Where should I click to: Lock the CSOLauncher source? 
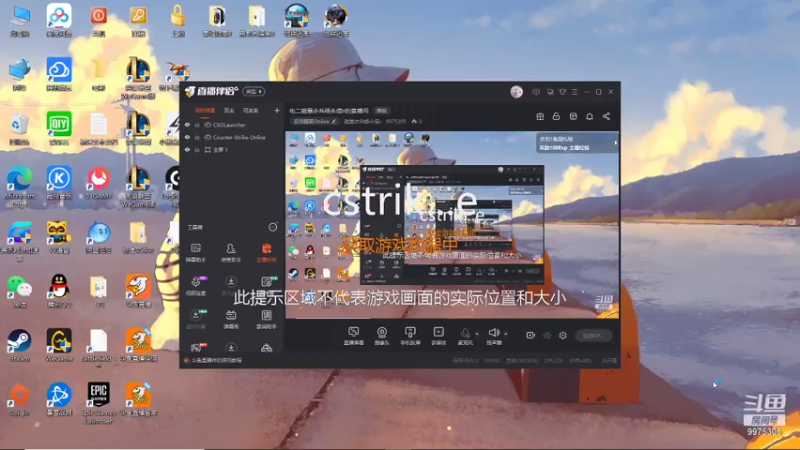click(x=197, y=125)
